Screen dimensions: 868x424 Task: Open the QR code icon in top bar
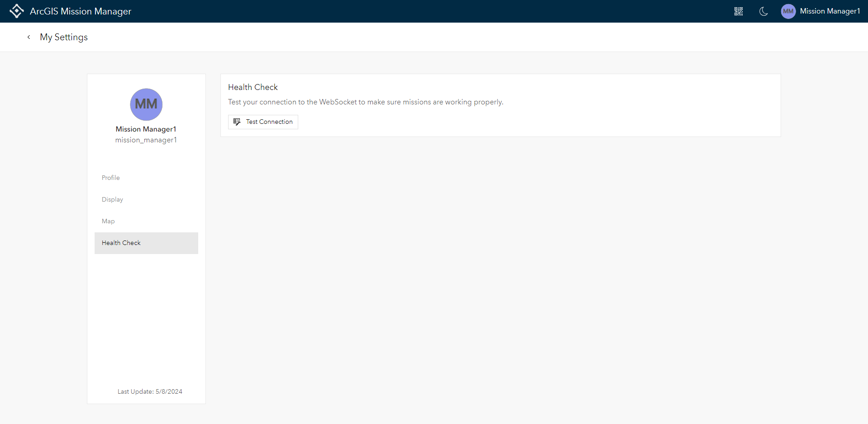738,11
